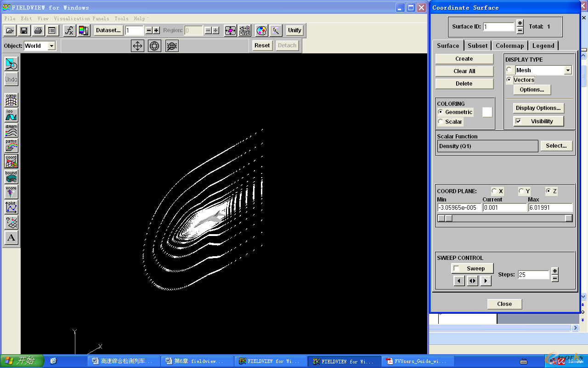Select the X coordinate plane radio button
588x368 pixels.
494,191
